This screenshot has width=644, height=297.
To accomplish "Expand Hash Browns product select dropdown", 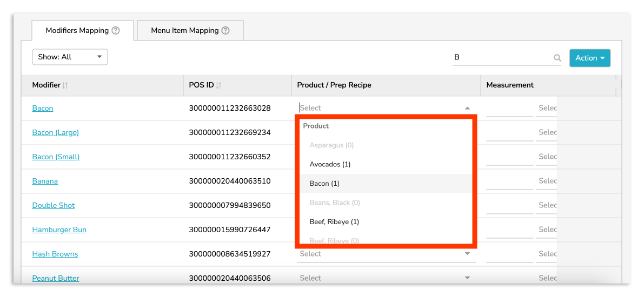I will pos(467,254).
